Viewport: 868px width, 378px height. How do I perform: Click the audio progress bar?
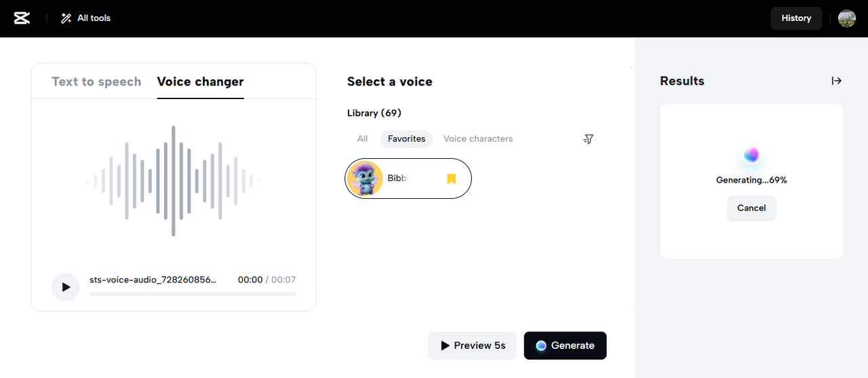(x=193, y=295)
